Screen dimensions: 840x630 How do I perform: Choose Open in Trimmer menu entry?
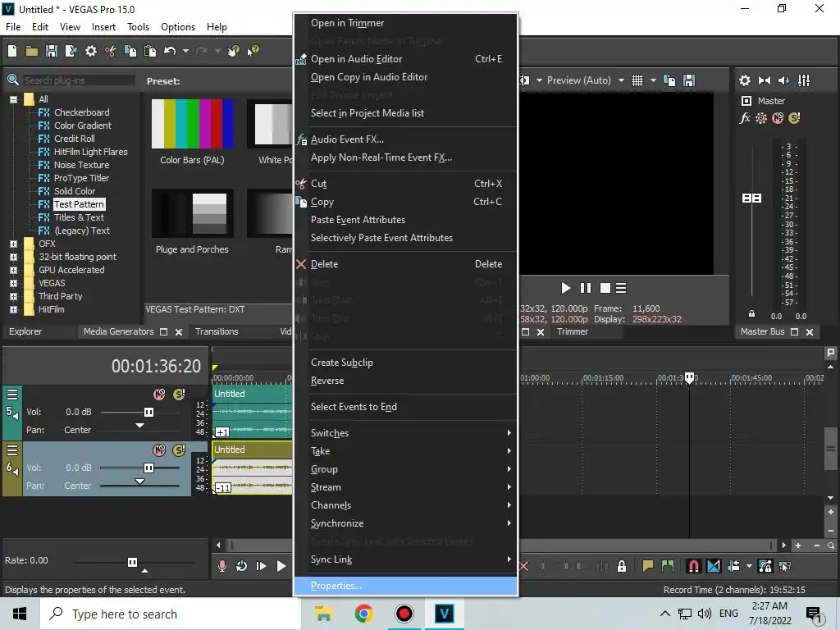[405, 23]
